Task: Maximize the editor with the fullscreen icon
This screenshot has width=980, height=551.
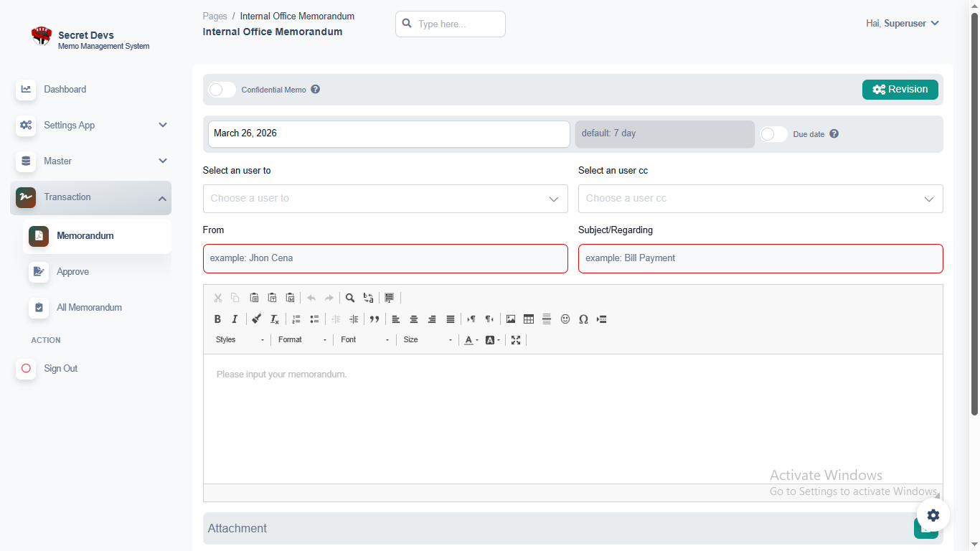Action: click(x=516, y=340)
